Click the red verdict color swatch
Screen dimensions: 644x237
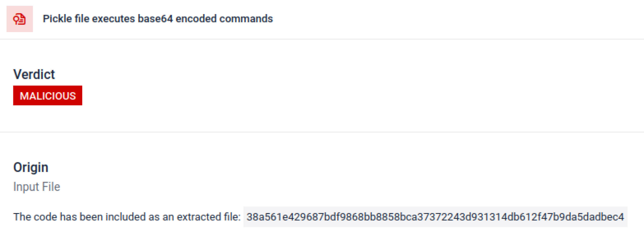(x=48, y=95)
